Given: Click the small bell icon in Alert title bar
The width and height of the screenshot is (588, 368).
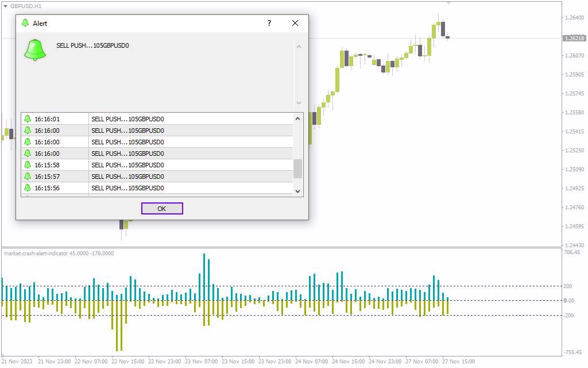Looking at the screenshot, I should 25,23.
